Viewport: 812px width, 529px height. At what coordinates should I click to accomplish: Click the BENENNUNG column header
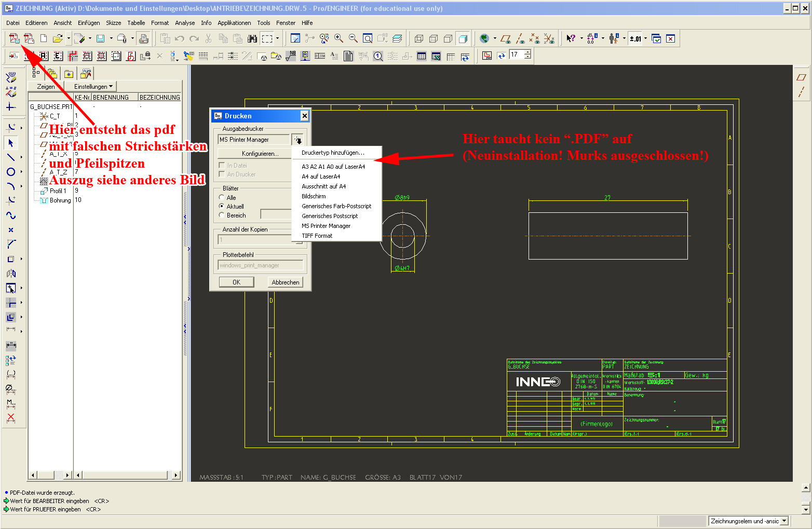115,97
